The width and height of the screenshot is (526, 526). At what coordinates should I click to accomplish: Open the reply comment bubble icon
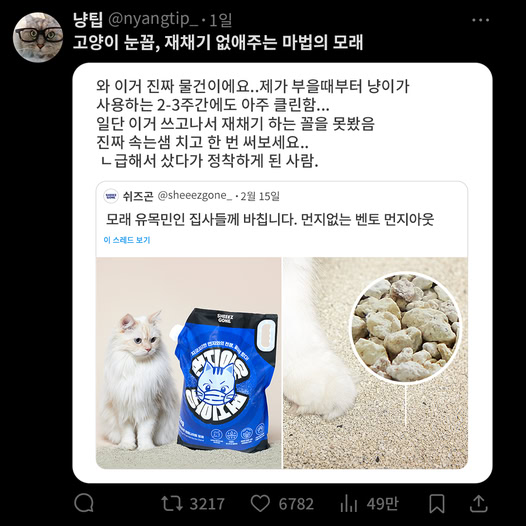84,503
